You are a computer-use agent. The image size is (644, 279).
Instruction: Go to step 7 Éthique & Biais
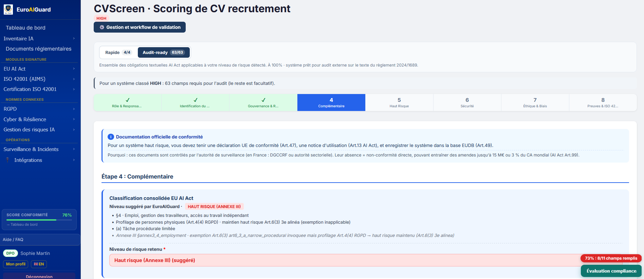point(535,103)
